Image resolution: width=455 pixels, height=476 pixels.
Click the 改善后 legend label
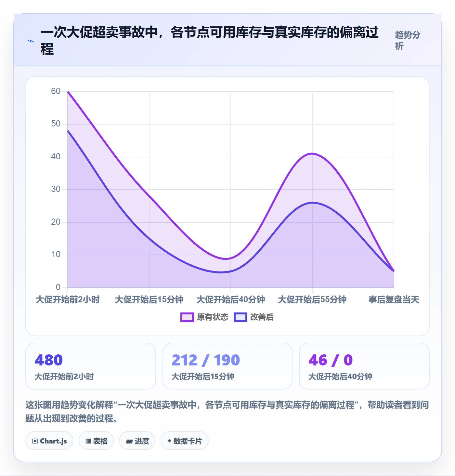tap(262, 317)
